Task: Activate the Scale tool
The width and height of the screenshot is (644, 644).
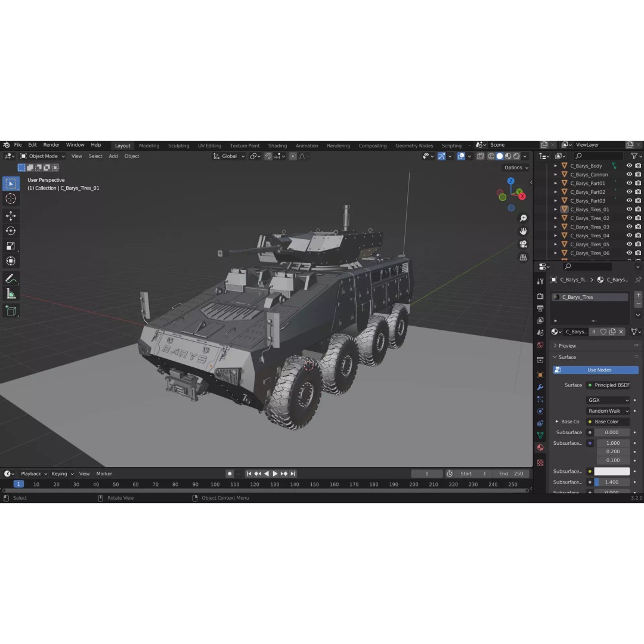Action: click(x=11, y=246)
